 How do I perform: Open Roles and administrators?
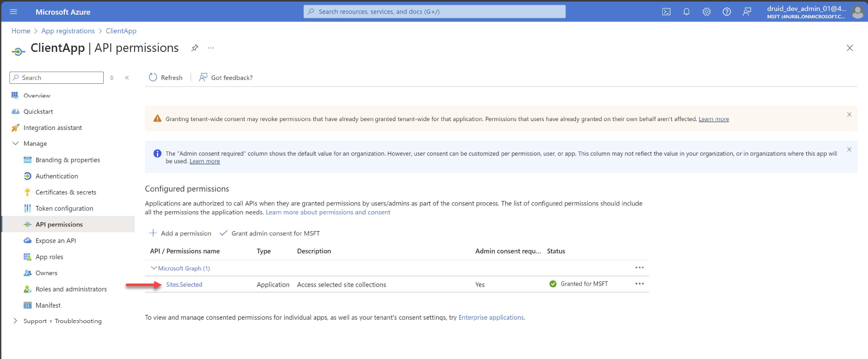pyautogui.click(x=71, y=289)
